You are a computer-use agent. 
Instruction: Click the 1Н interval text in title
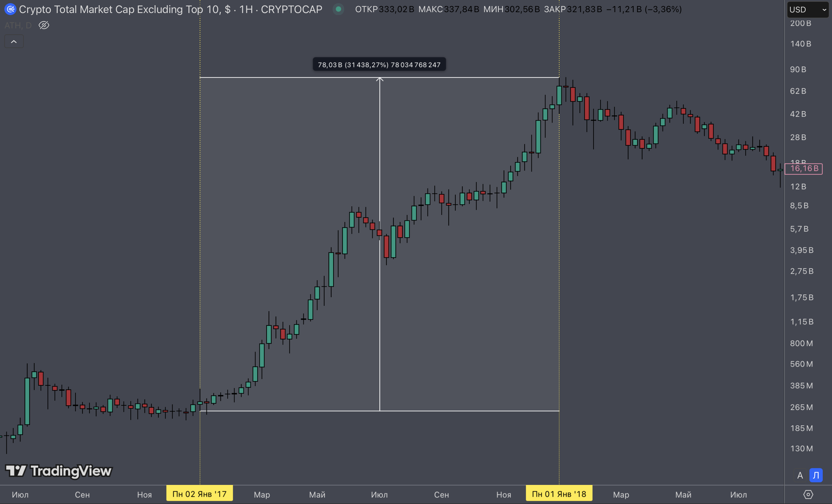tap(246, 9)
